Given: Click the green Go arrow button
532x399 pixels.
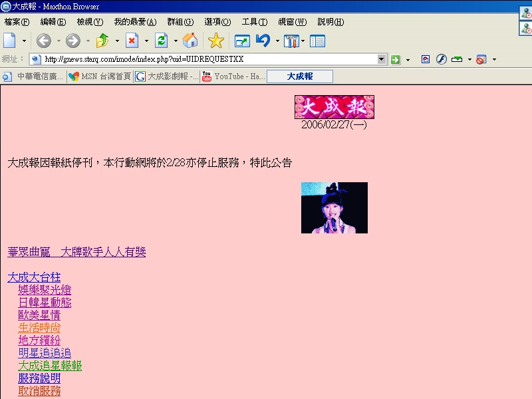Looking at the screenshot, I should click(395, 60).
